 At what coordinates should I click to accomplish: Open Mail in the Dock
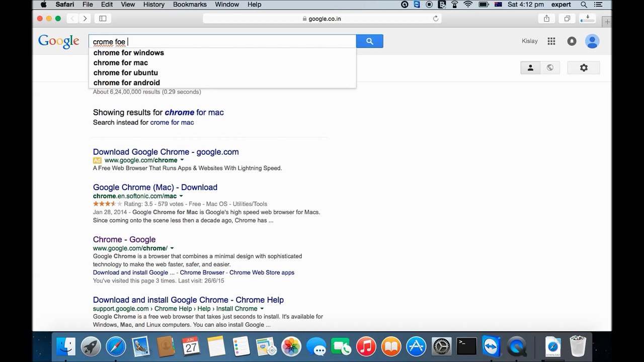[141, 346]
